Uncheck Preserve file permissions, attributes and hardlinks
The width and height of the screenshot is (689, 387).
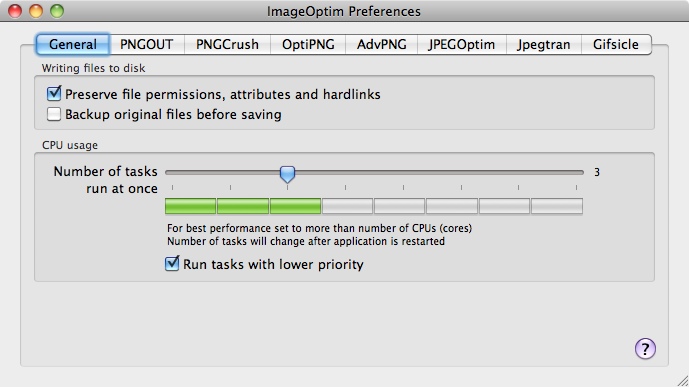(x=54, y=94)
